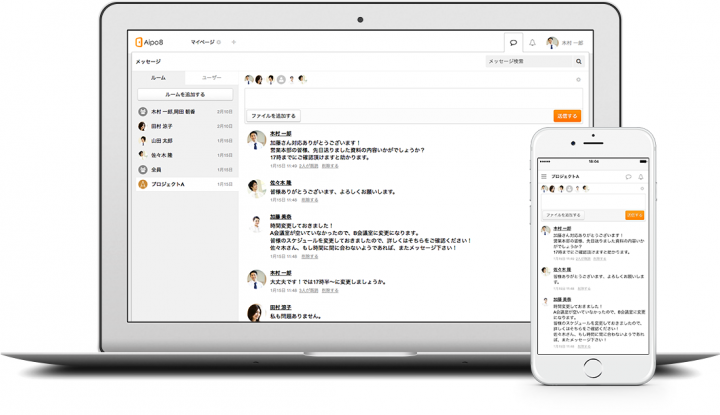
Task: Click 田村 涼子 avatar in room list
Action: [143, 126]
